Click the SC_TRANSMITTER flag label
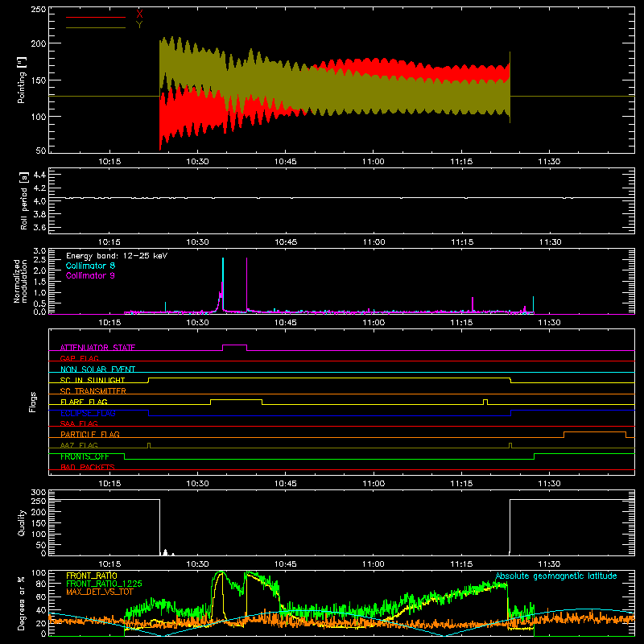The image size is (644, 644). 93,391
